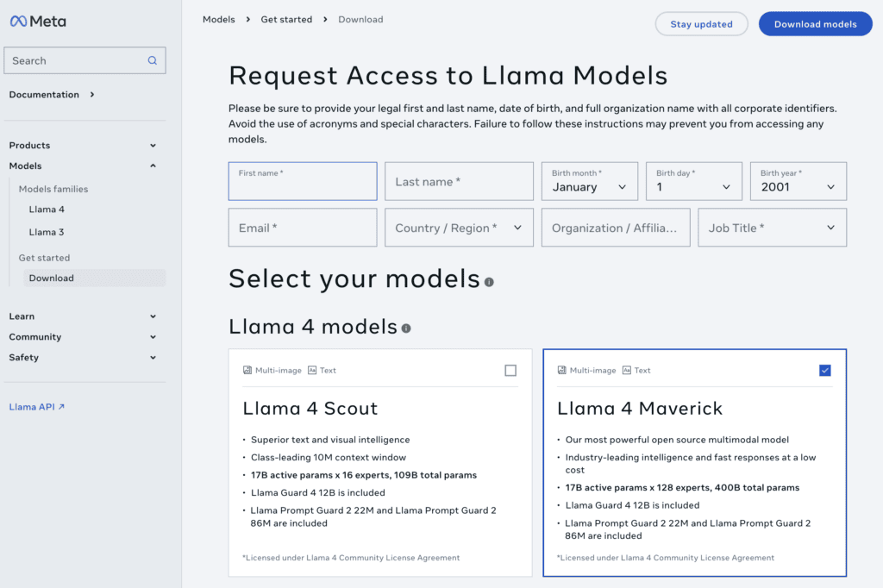The image size is (883, 588).
Task: Click breadcrumb arrow after Models
Action: coord(247,19)
